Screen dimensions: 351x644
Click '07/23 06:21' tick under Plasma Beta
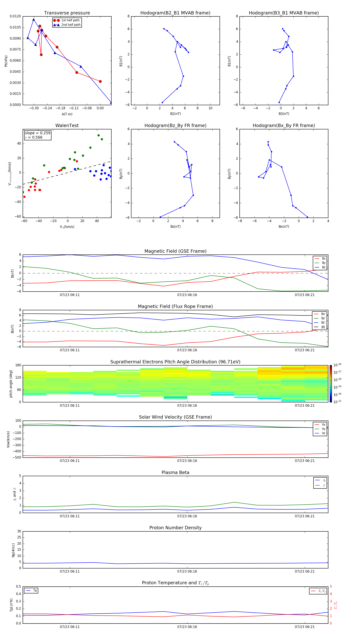(x=305, y=516)
